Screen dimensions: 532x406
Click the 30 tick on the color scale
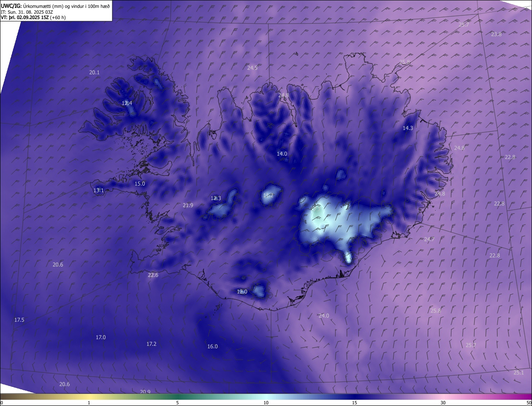pyautogui.click(x=443, y=403)
